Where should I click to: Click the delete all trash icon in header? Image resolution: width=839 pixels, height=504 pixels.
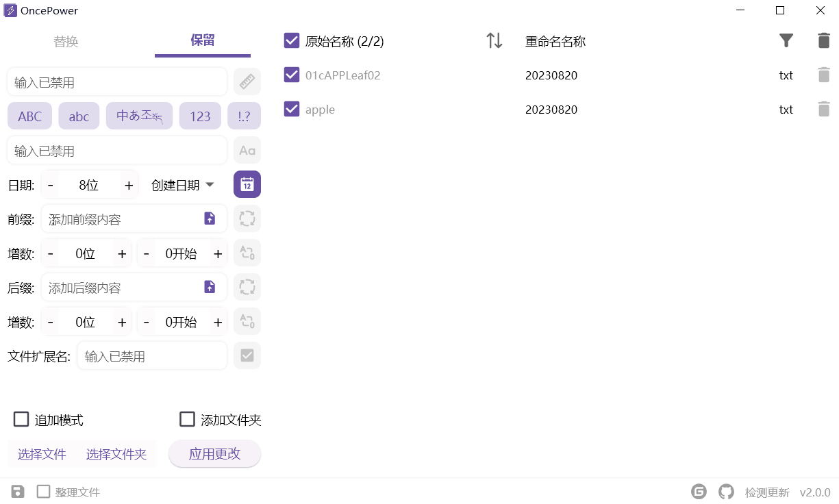click(x=824, y=41)
